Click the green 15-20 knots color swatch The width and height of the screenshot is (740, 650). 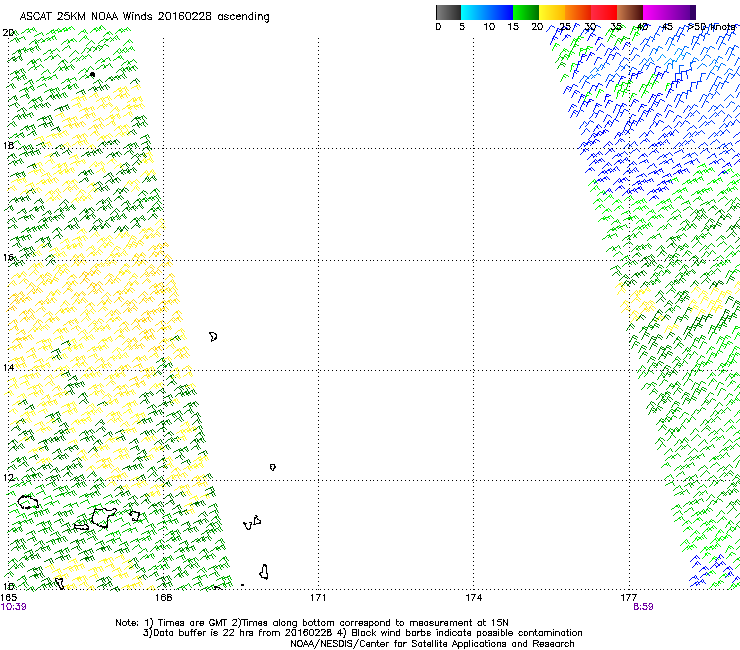[x=526, y=12]
